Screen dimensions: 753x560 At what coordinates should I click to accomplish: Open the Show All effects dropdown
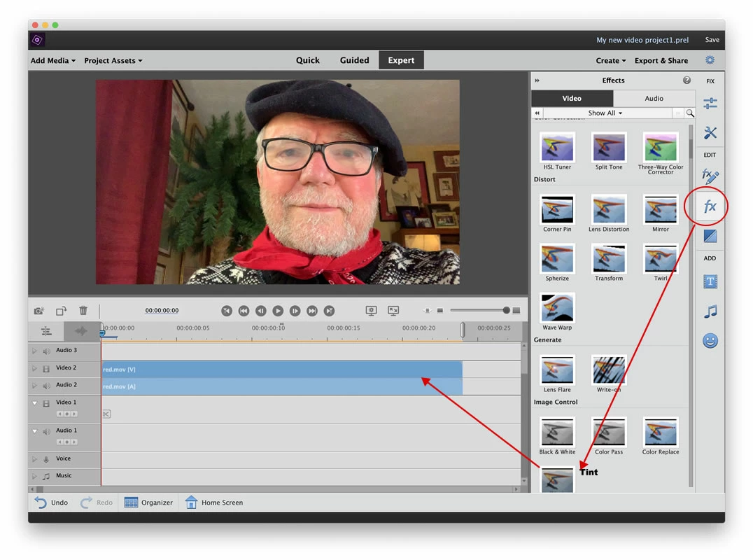click(x=605, y=113)
